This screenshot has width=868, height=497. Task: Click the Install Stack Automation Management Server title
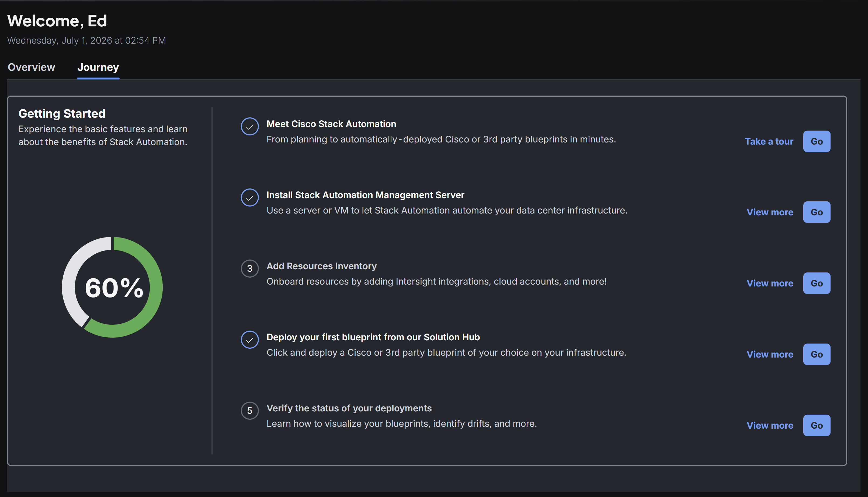click(x=365, y=195)
